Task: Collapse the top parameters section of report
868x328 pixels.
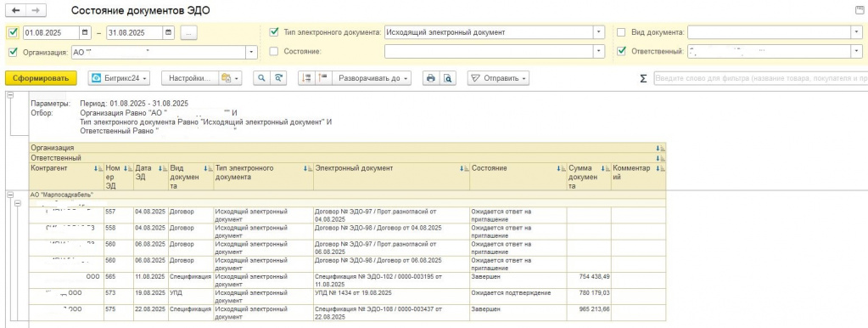Action: (9, 95)
